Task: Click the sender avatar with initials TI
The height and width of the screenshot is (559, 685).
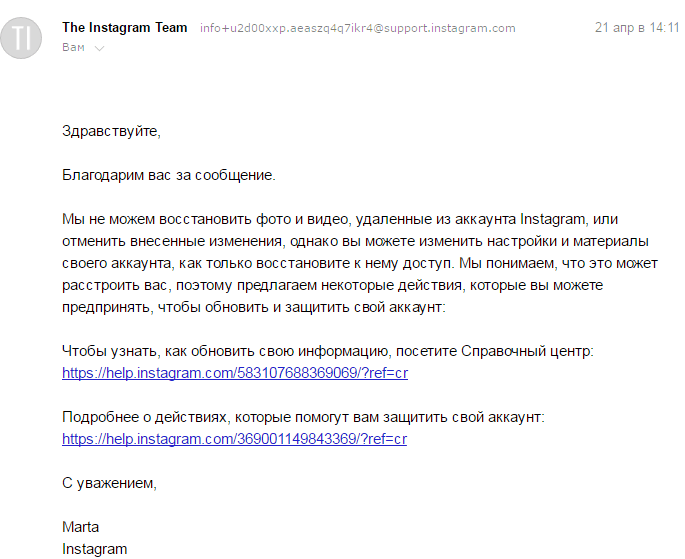Action: click(x=22, y=37)
